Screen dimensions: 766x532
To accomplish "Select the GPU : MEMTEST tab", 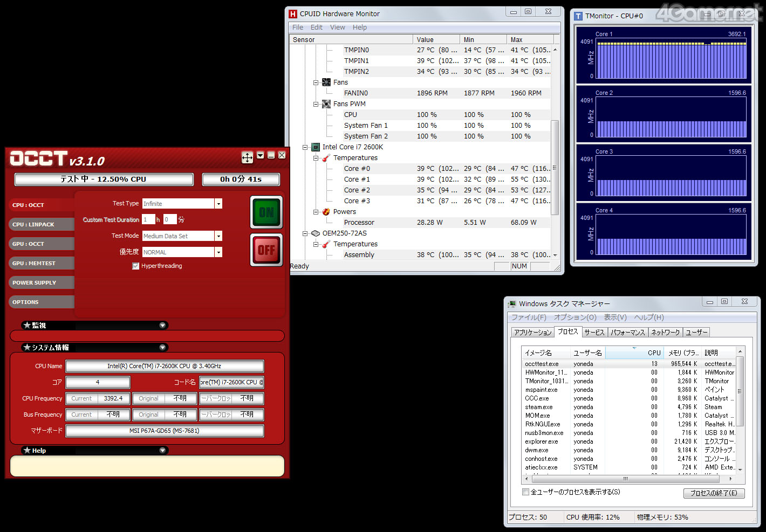I will pos(41,264).
